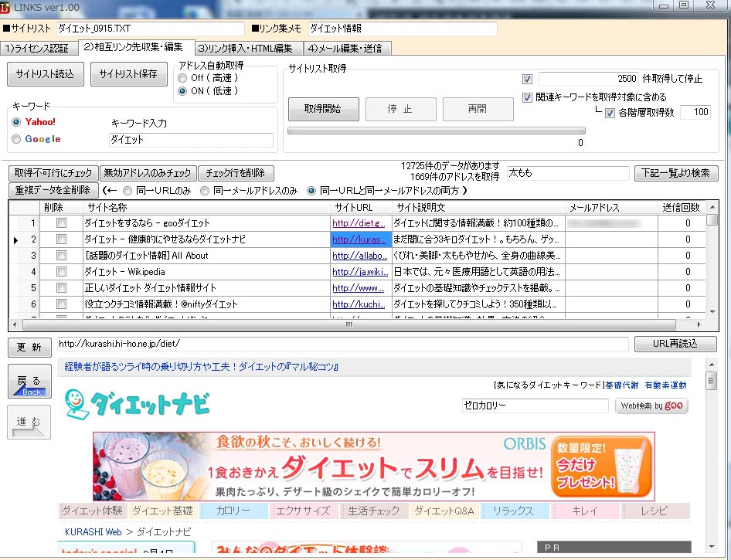Click the サイトリスト file name field
The image size is (731, 560).
coord(150,29)
